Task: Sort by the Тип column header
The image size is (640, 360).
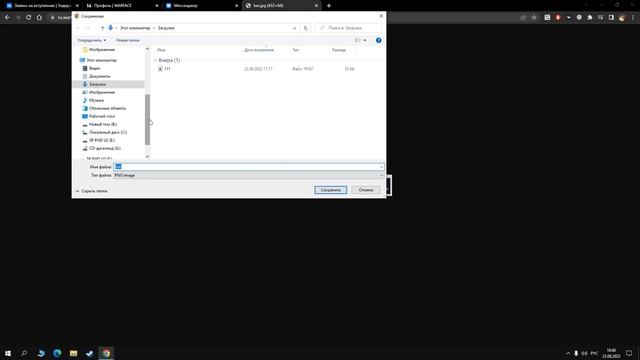Action: 296,50
